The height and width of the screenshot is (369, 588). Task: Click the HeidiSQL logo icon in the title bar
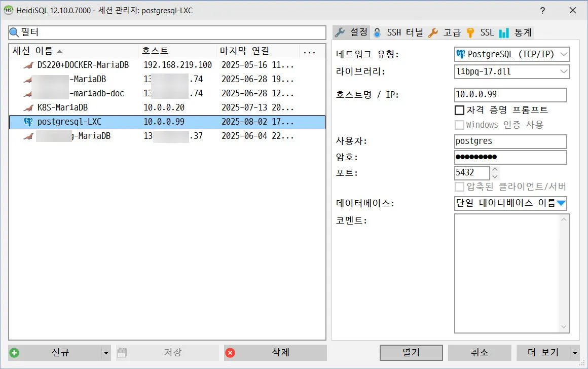click(9, 10)
